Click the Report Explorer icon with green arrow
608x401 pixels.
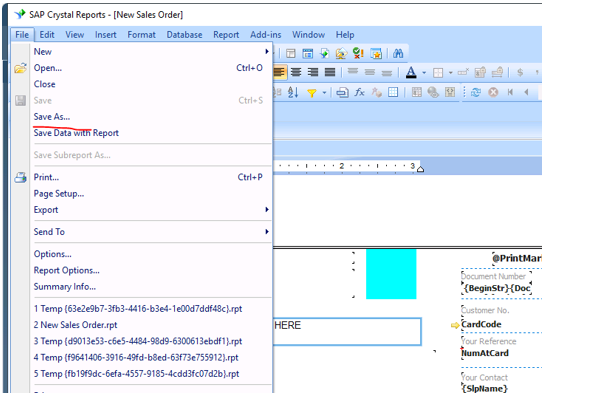click(325, 53)
